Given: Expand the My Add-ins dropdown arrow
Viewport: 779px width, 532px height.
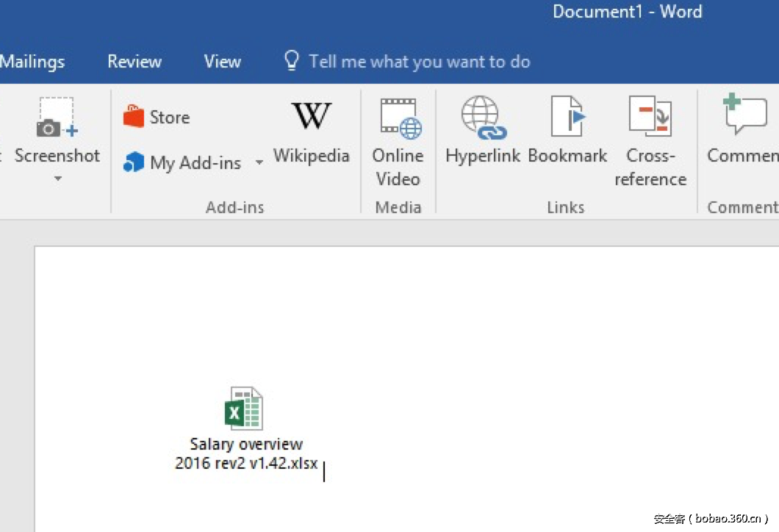Looking at the screenshot, I should coord(259,162).
